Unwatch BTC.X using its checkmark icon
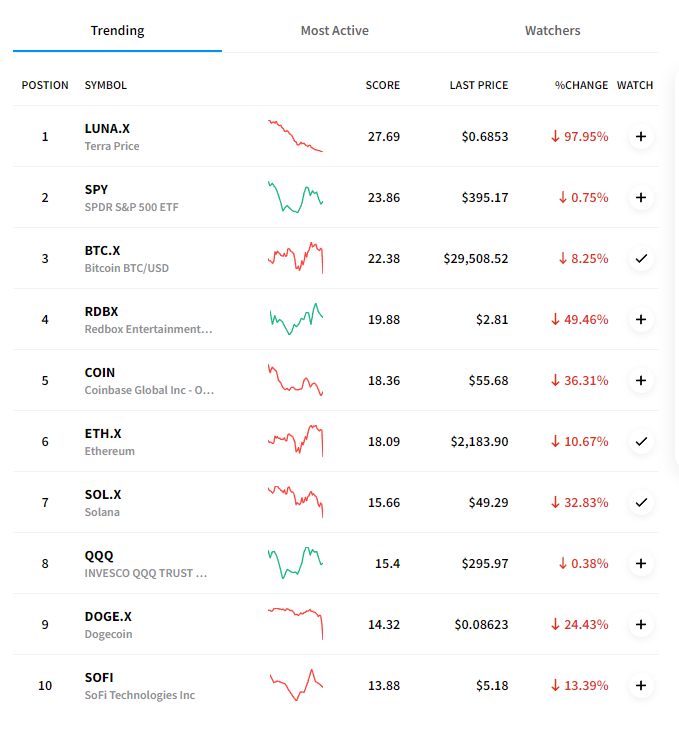679x737 pixels. 641,259
